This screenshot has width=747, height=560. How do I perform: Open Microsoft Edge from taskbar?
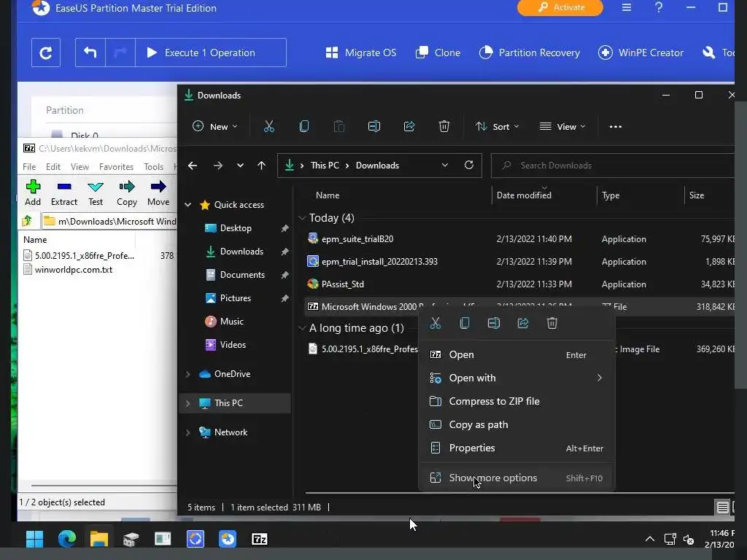click(66, 539)
